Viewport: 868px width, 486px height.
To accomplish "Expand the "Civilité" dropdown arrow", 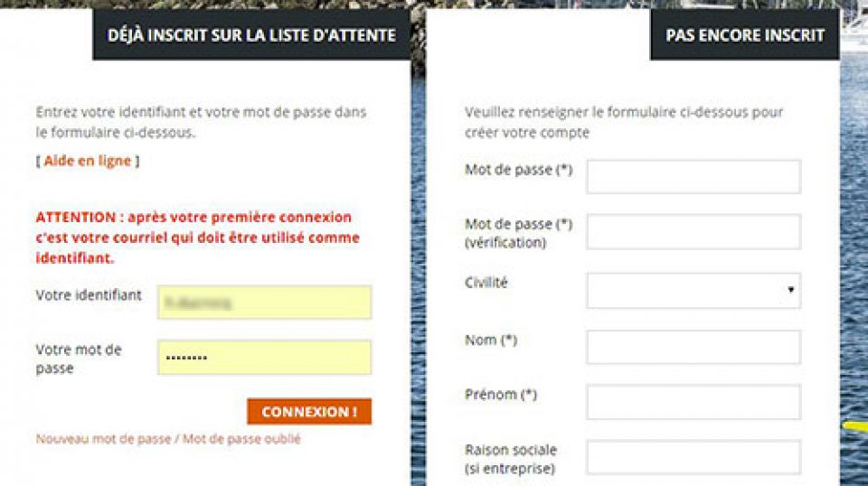I will 790,291.
